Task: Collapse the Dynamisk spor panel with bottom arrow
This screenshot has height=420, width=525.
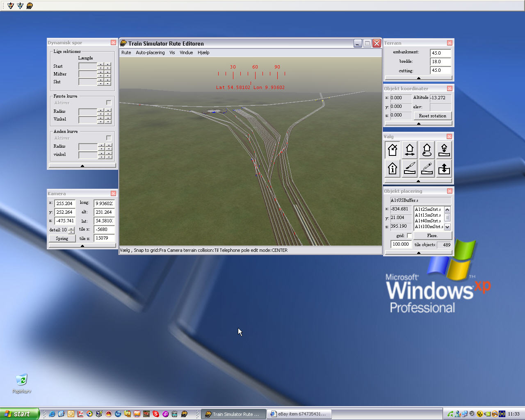Action: (82, 166)
